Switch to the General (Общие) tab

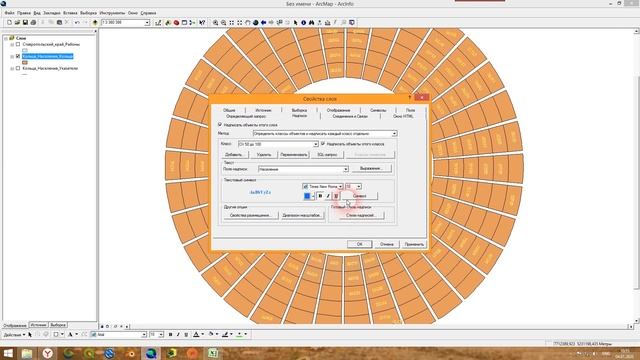point(229,110)
